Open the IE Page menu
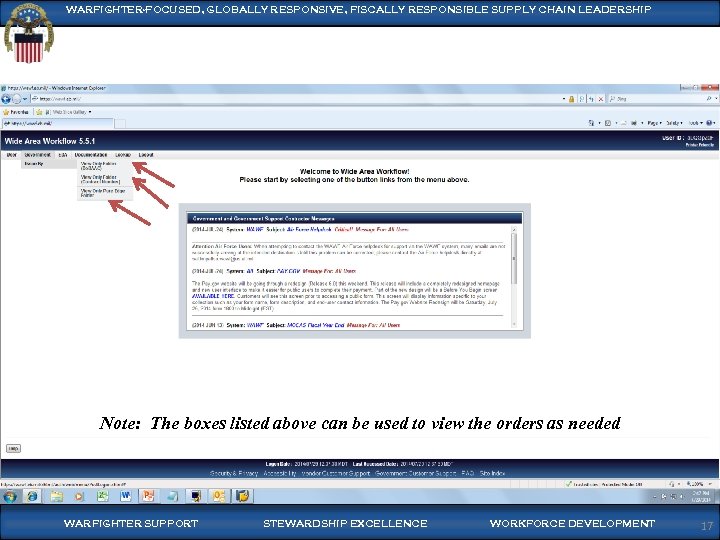Viewport: 720px width, 540px height. coord(654,123)
